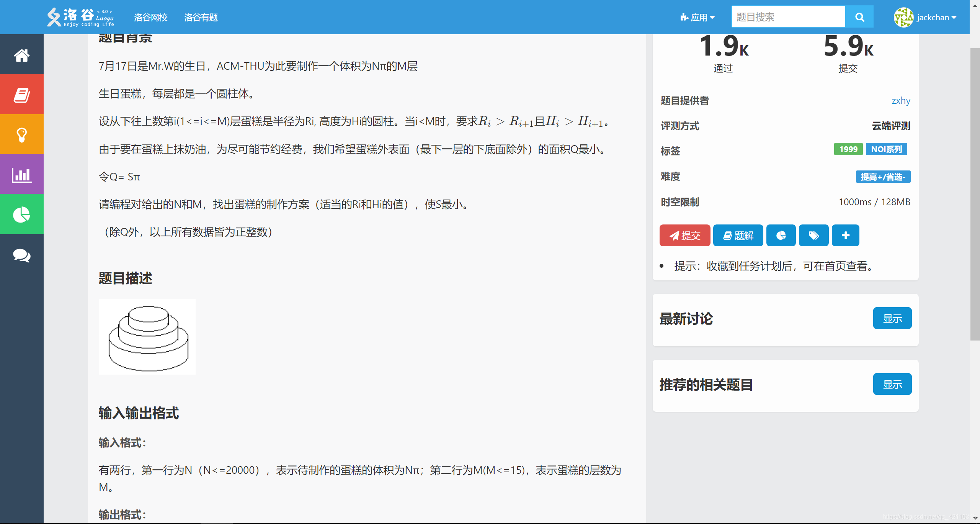Click the tag icon button beside 题解
Viewport: 980px width, 524px height.
(x=813, y=235)
